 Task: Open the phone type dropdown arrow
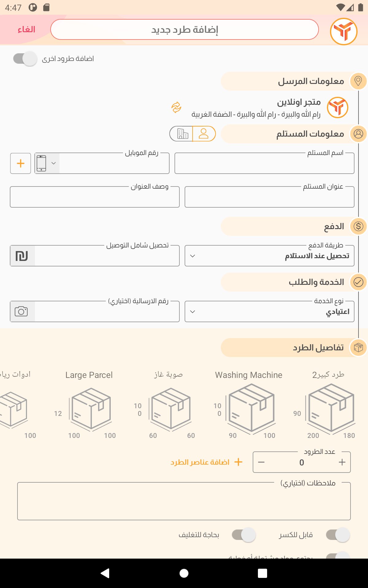coord(54,163)
